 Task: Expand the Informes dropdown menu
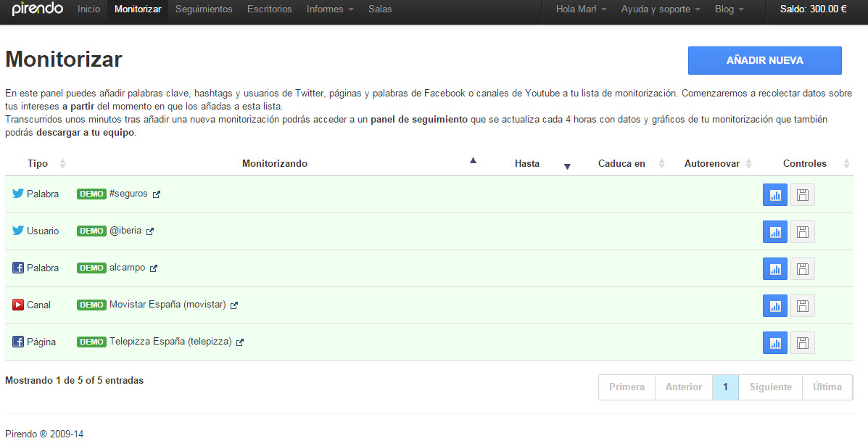click(329, 9)
